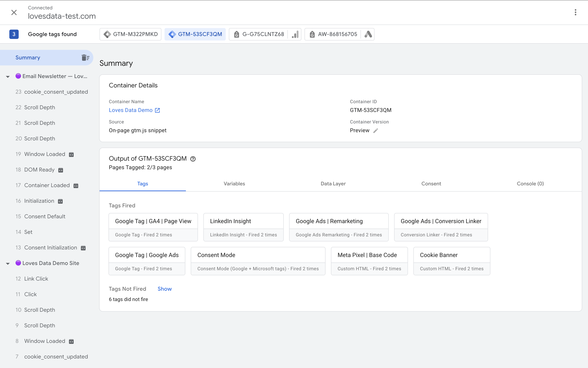The width and height of the screenshot is (588, 368).
Task: Open event 22 Scroll Depth
Action: coord(35,107)
